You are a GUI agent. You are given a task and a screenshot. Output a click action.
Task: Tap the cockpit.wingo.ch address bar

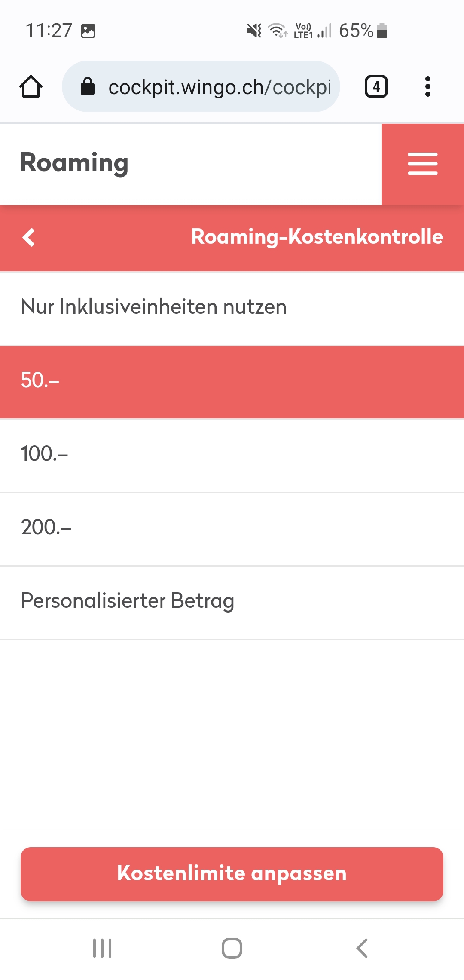tap(219, 87)
